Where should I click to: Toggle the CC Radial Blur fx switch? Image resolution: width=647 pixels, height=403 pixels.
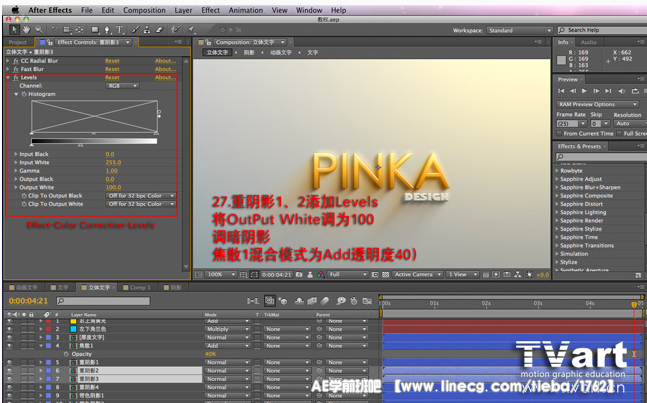pyautogui.click(x=16, y=61)
